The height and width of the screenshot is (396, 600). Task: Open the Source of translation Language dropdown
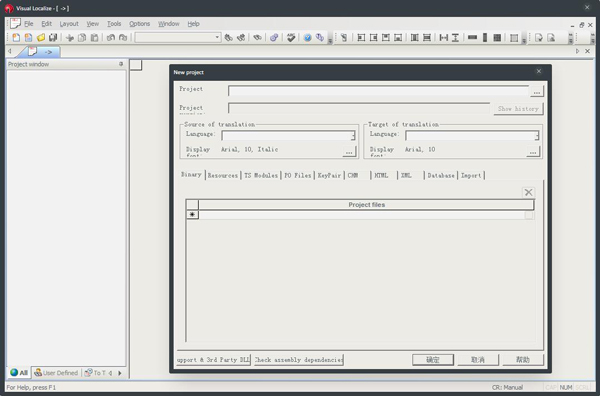pos(353,136)
